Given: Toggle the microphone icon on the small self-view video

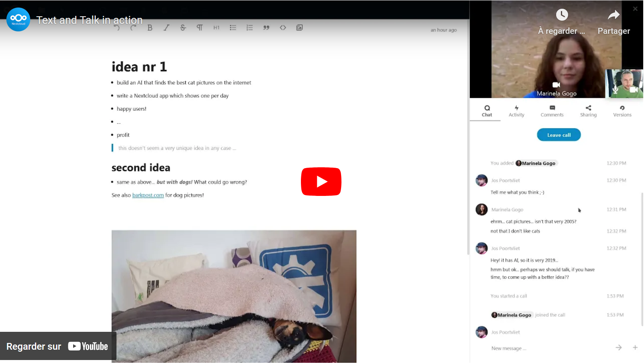Looking at the screenshot, I should coord(615,90).
